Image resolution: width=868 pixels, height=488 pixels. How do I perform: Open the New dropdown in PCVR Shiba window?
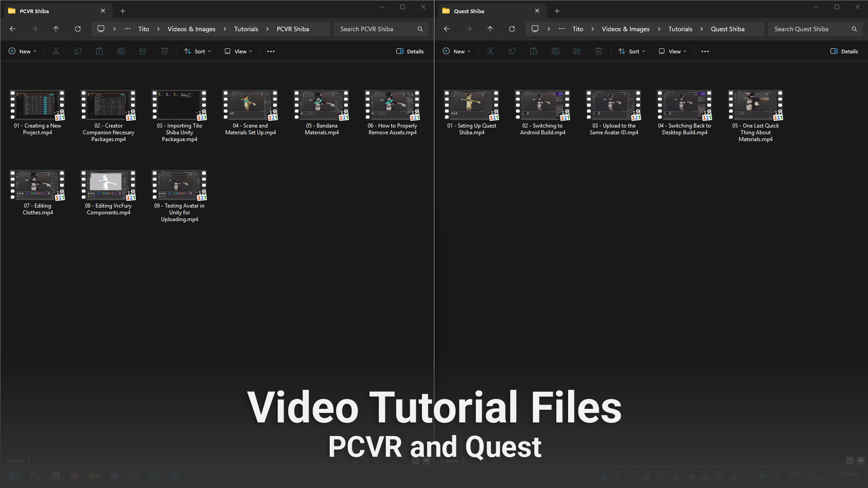point(23,52)
